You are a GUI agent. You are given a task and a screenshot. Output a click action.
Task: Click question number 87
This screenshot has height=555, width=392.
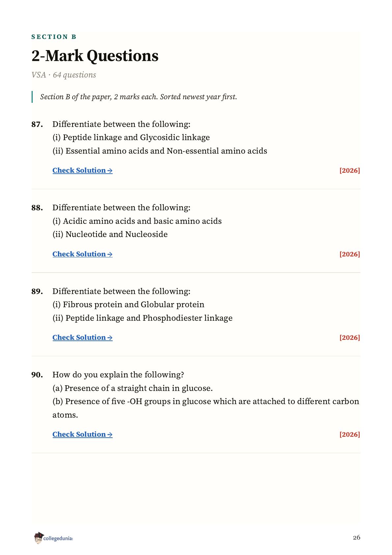click(x=37, y=124)
